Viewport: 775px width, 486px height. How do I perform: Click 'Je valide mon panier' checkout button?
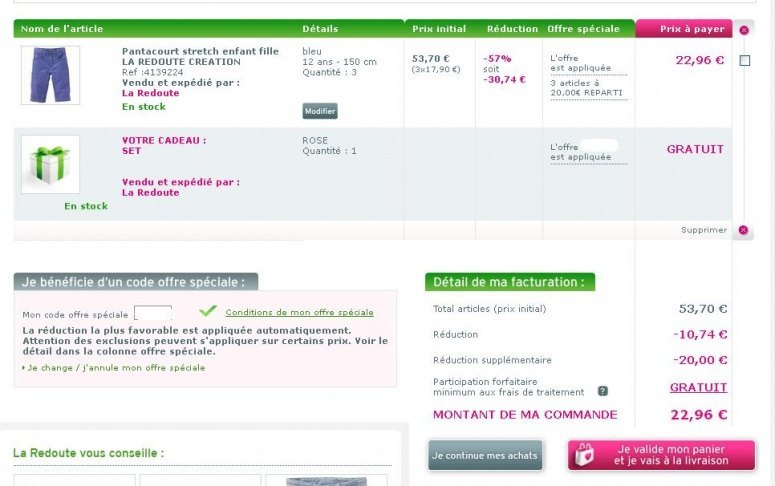(x=661, y=456)
